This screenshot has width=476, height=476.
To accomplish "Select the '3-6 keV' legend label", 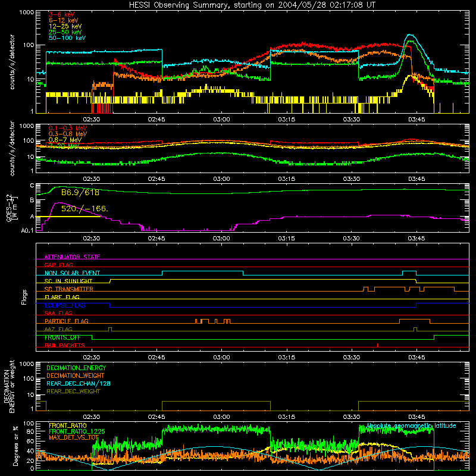I will (62, 14).
